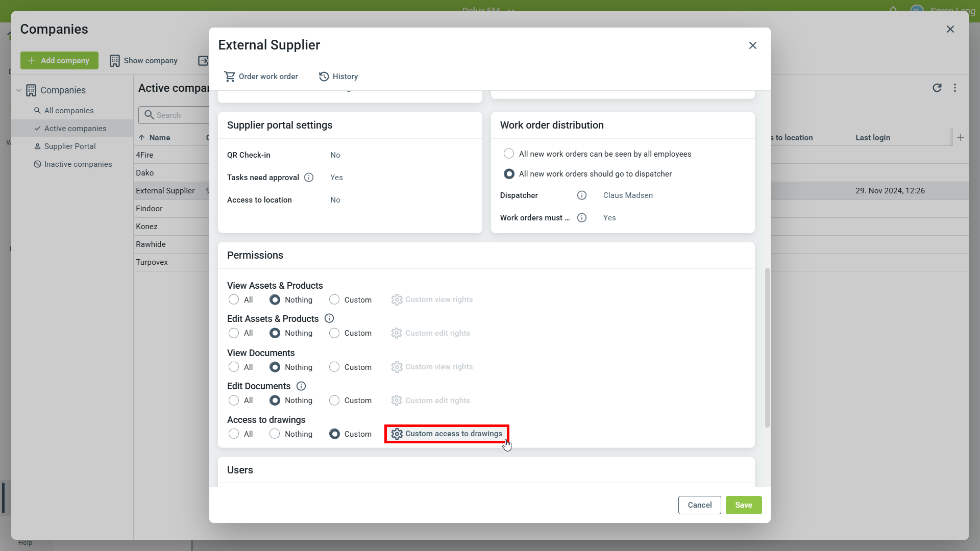Open the History clock icon
Screen dimensions: 980x551
click(x=324, y=77)
